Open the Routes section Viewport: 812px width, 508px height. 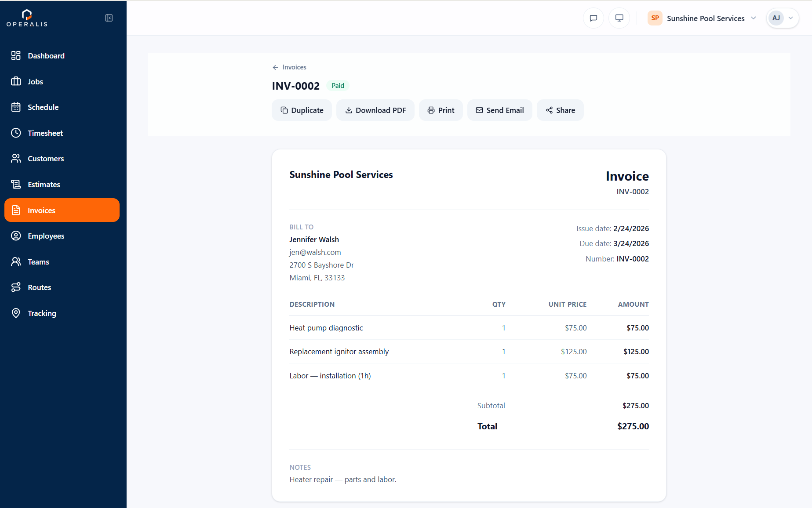62,287
